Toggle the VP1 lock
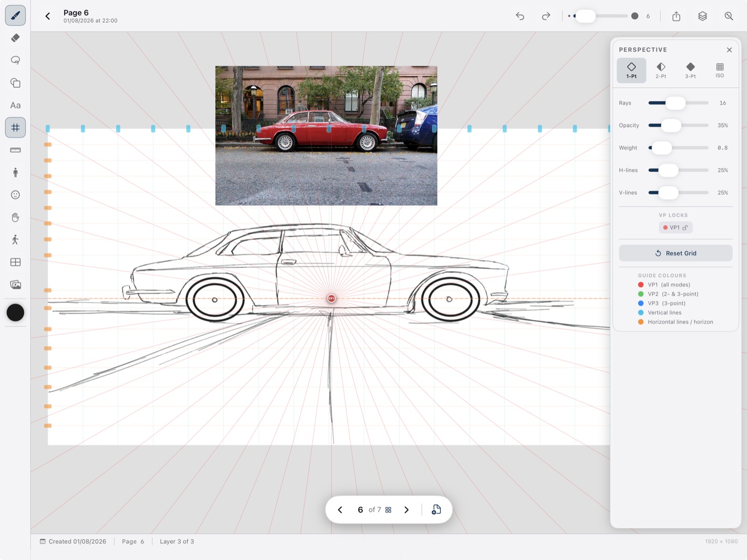The image size is (747, 560). [676, 227]
